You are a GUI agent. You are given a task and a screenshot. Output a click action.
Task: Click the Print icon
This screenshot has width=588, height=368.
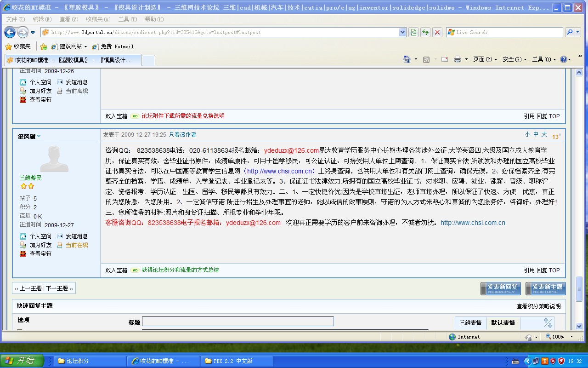point(458,59)
